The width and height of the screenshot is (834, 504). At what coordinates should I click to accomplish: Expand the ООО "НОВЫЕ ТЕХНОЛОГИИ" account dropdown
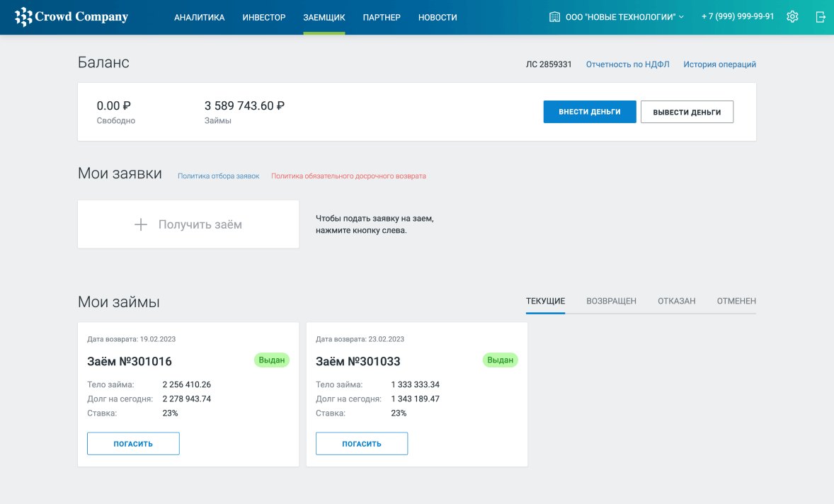click(x=624, y=17)
